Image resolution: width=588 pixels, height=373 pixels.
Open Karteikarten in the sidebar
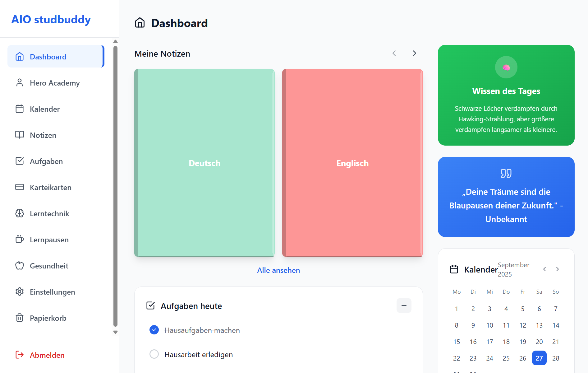click(x=56, y=187)
